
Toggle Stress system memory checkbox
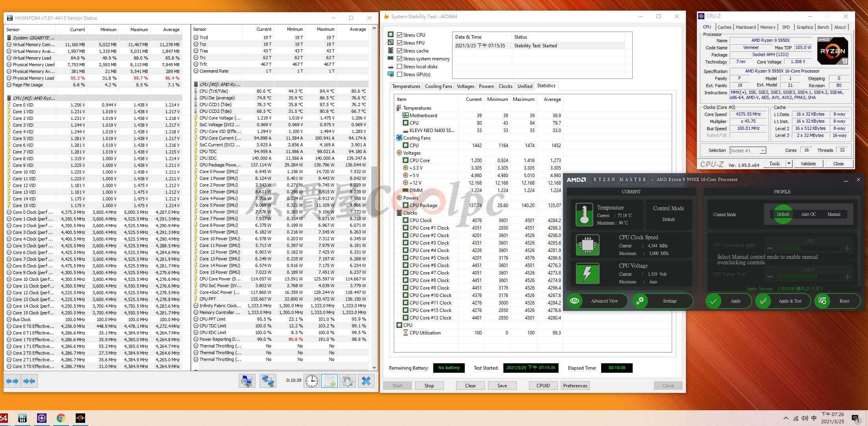[x=399, y=58]
